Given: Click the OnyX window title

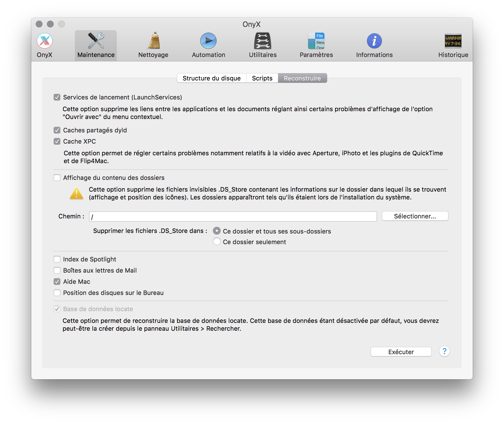Looking at the screenshot, I should click(x=251, y=24).
